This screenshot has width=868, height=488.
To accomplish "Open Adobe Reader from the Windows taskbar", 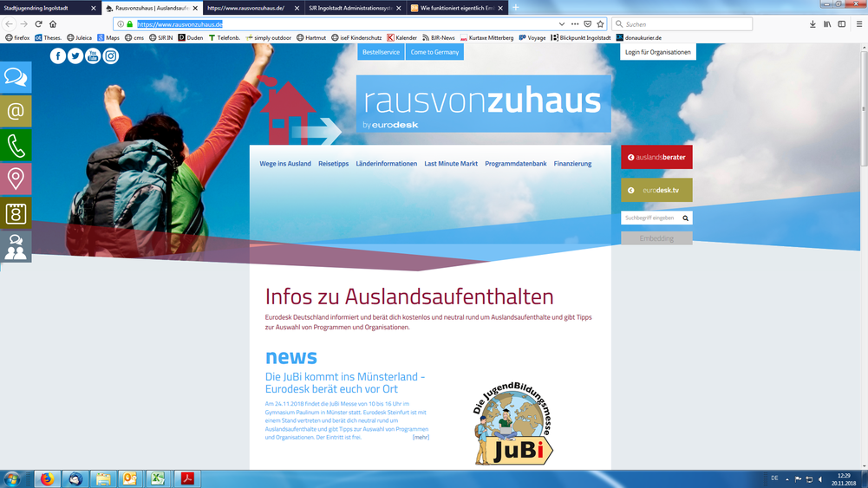I will (x=186, y=478).
